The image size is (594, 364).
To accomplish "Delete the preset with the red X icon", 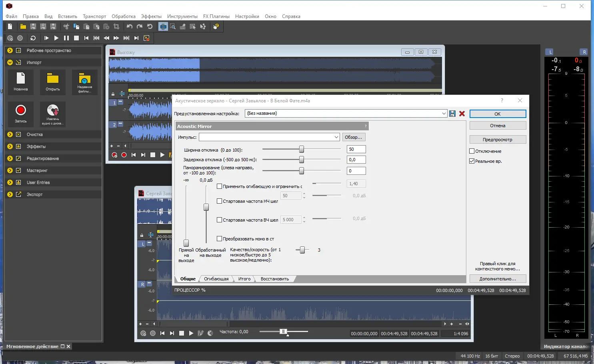I will click(462, 114).
